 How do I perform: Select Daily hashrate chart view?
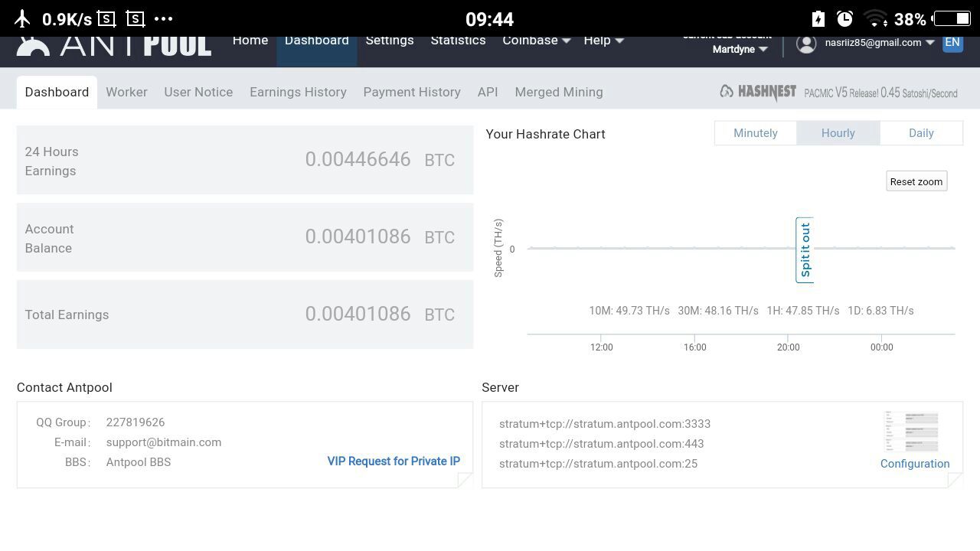coord(921,133)
